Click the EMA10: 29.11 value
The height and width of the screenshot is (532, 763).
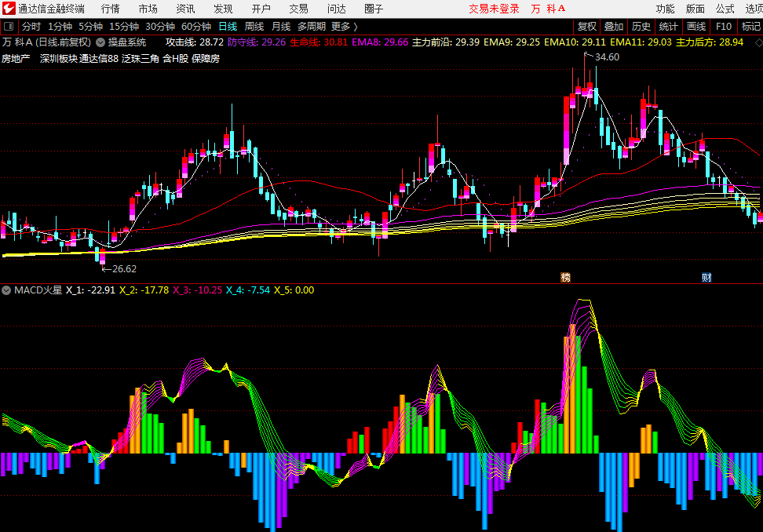pyautogui.click(x=575, y=42)
